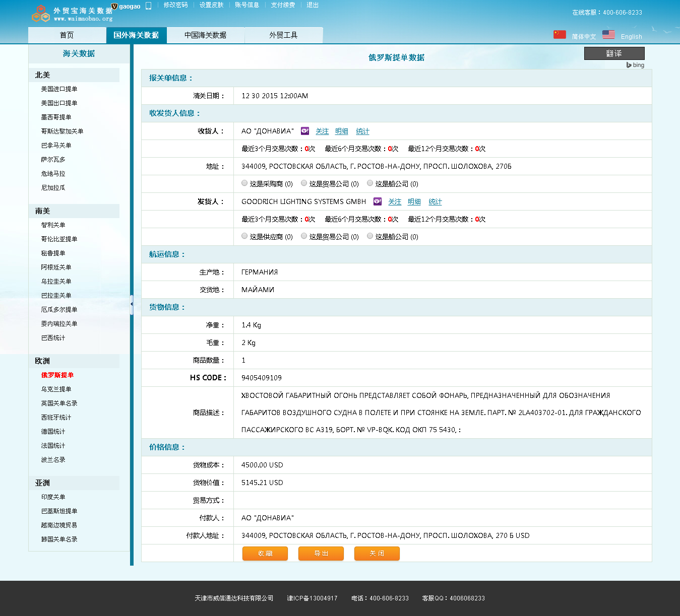Open 乌拉圭关单 in sidebar
680x616 pixels.
(56, 282)
